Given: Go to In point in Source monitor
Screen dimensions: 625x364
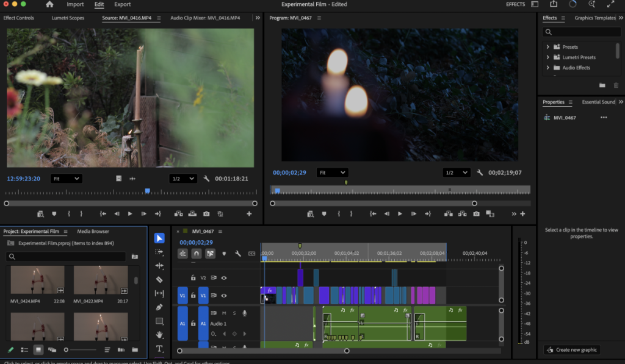Looking at the screenshot, I should click(103, 214).
